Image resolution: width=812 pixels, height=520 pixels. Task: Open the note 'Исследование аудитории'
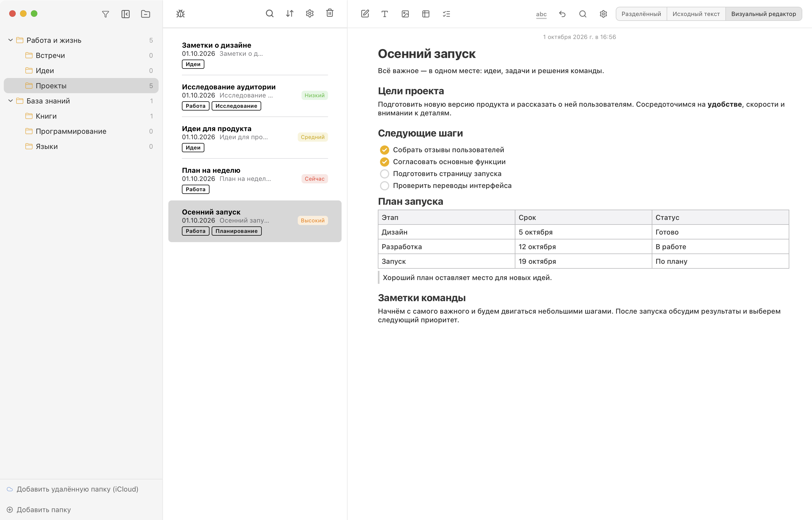click(255, 96)
